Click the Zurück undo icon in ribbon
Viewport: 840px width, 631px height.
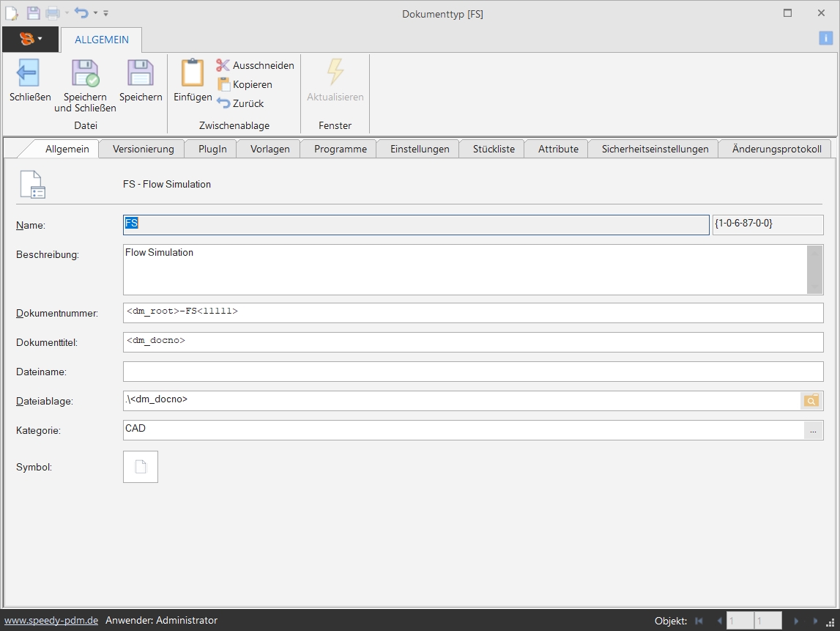(x=223, y=103)
